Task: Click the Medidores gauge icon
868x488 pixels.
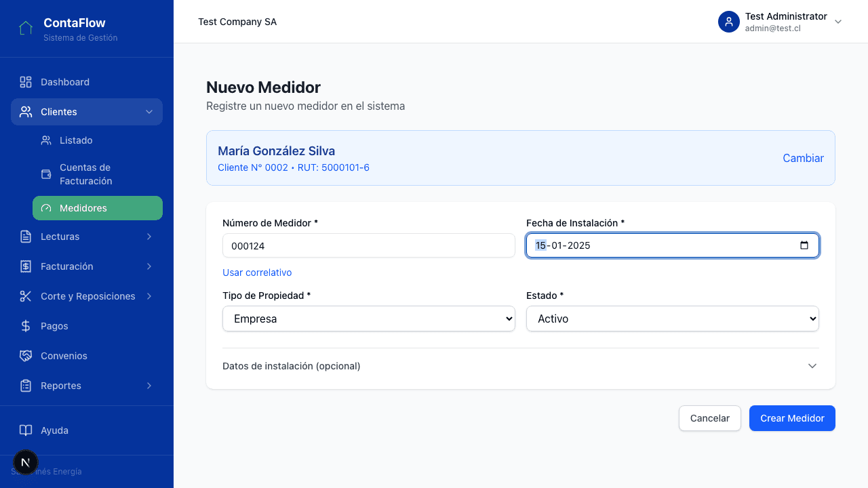Action: pos(46,208)
